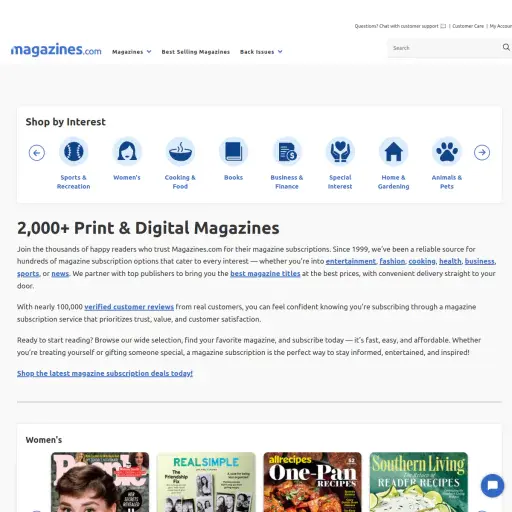Select the Home & Gardening house icon
Image resolution: width=512 pixels, height=512 pixels.
tap(393, 152)
